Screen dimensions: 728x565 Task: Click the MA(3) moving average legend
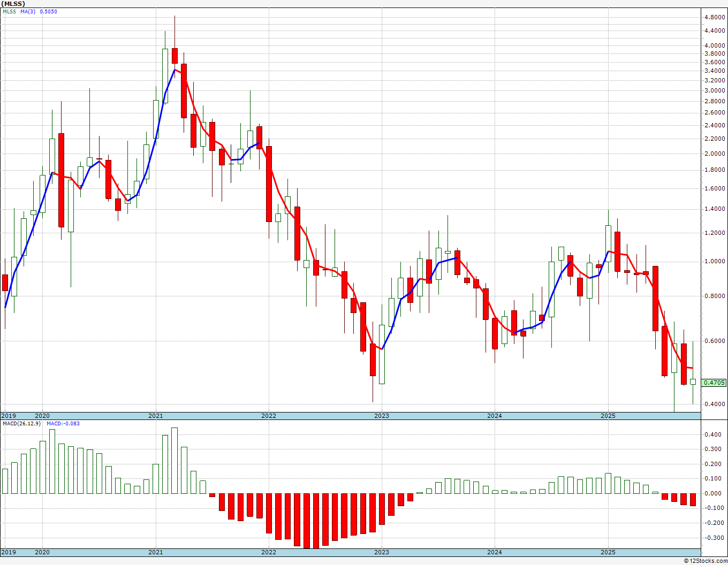(x=28, y=12)
